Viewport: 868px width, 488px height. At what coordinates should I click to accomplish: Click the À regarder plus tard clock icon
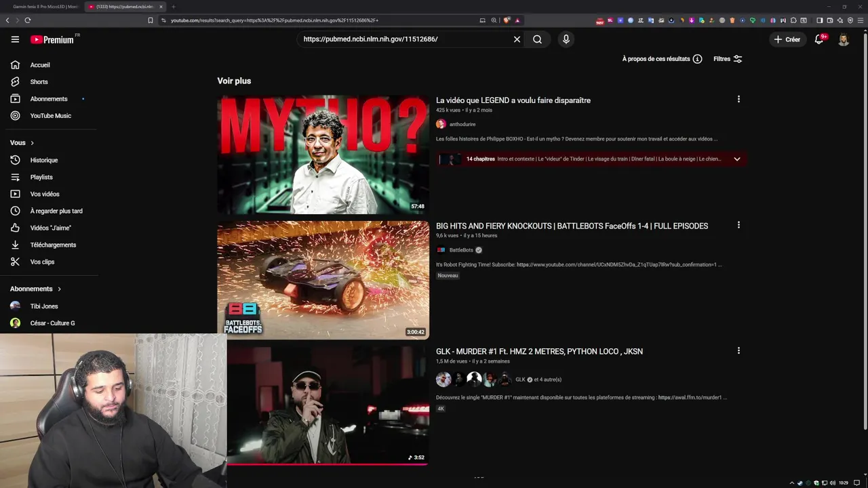15,211
